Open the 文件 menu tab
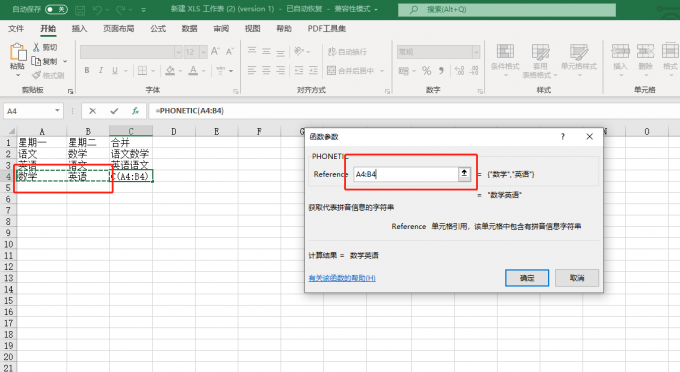The width and height of the screenshot is (680, 372). pyautogui.click(x=16, y=29)
